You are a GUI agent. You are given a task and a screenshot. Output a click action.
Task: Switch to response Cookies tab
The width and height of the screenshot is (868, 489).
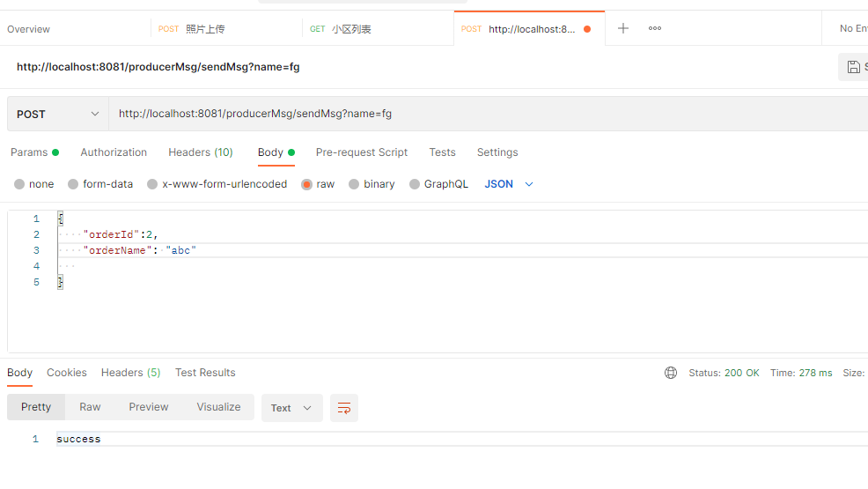[x=66, y=373]
